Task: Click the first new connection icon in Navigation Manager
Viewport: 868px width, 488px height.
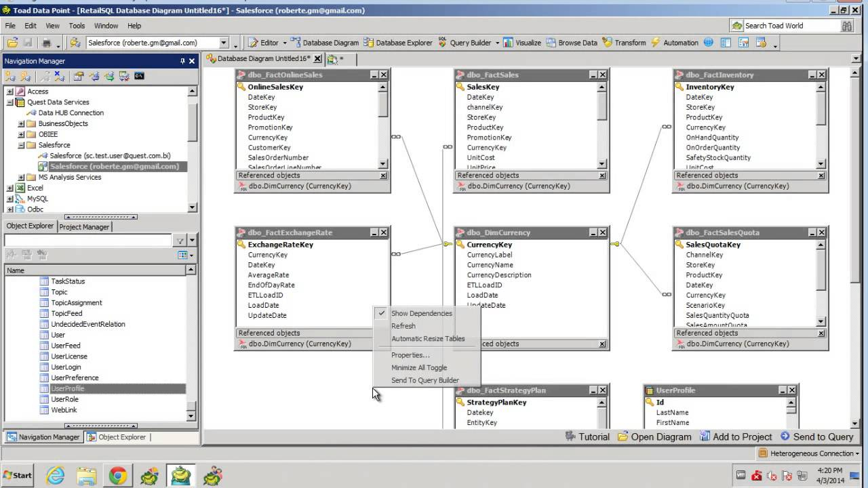Action: click(x=11, y=77)
